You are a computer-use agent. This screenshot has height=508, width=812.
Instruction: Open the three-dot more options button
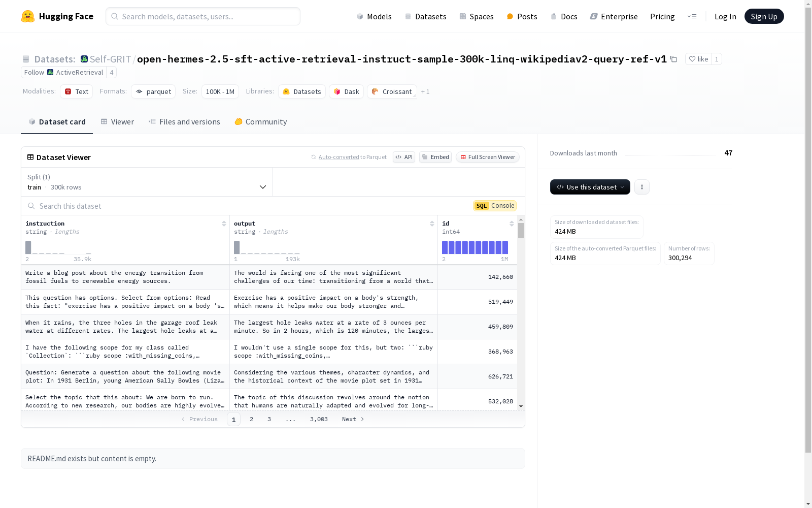[642, 187]
